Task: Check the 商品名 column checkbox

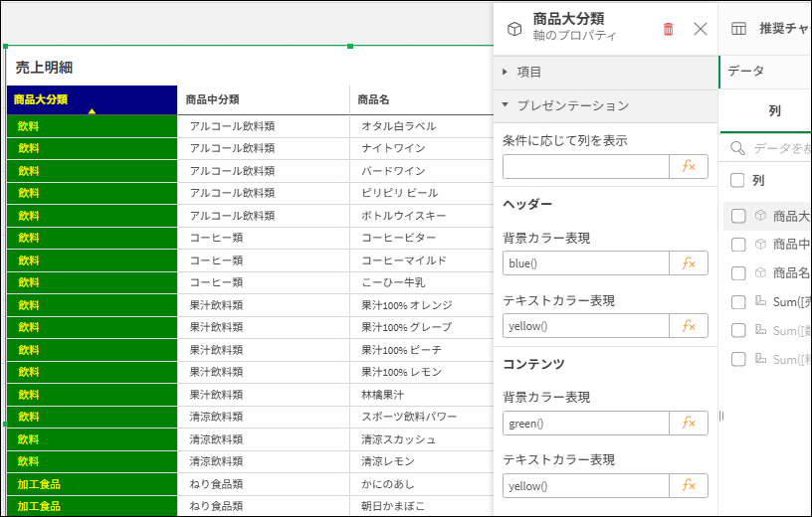Action: click(x=738, y=273)
